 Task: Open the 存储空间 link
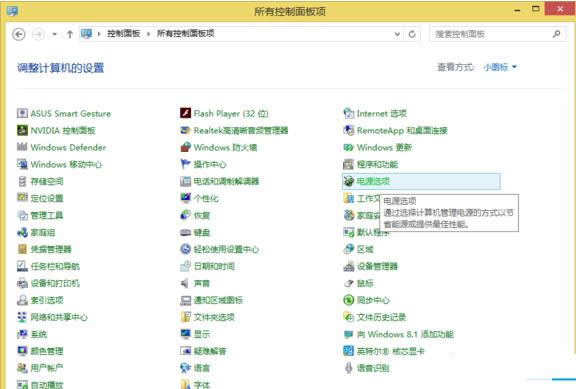pos(47,181)
